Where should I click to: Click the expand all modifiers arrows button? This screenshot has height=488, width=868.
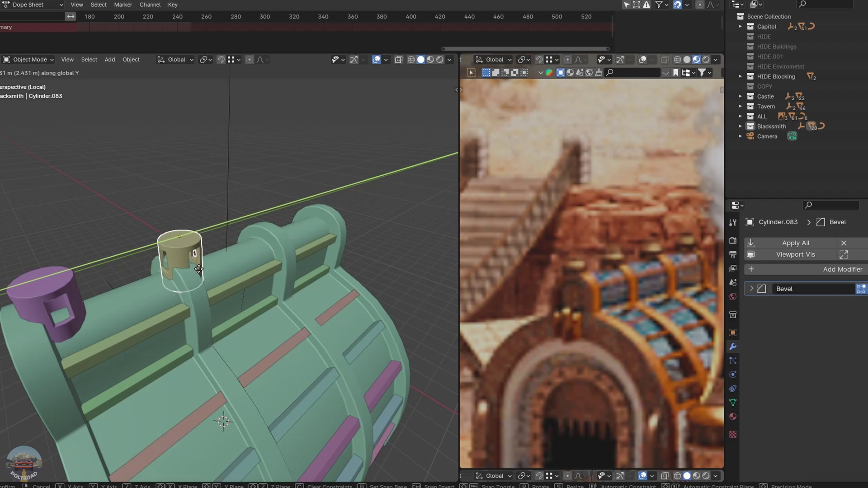pyautogui.click(x=844, y=254)
